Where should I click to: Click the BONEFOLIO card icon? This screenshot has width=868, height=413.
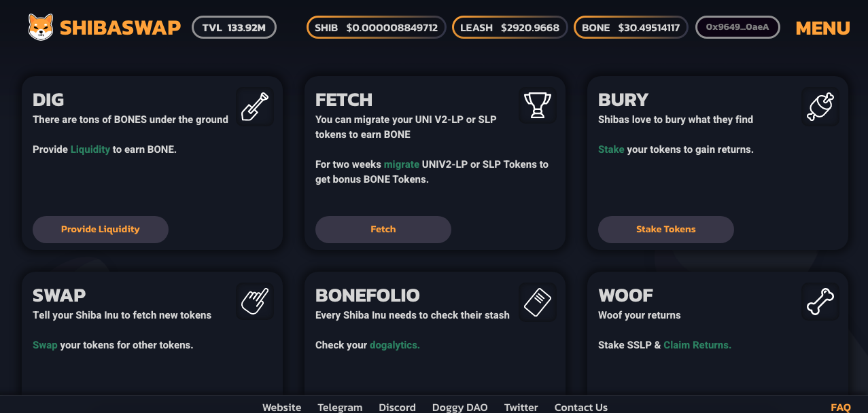(x=538, y=301)
